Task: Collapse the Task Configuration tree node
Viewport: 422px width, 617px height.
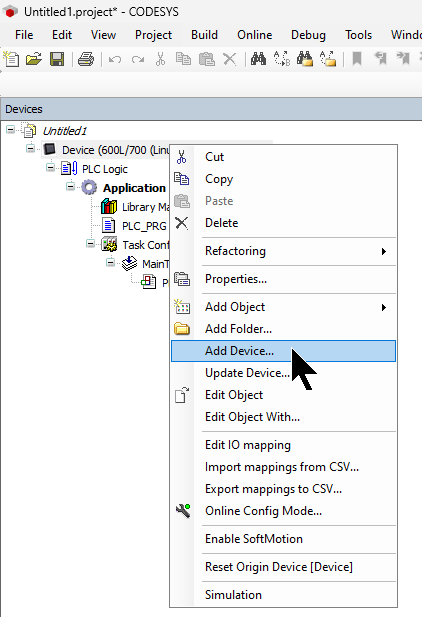Action: tap(91, 244)
